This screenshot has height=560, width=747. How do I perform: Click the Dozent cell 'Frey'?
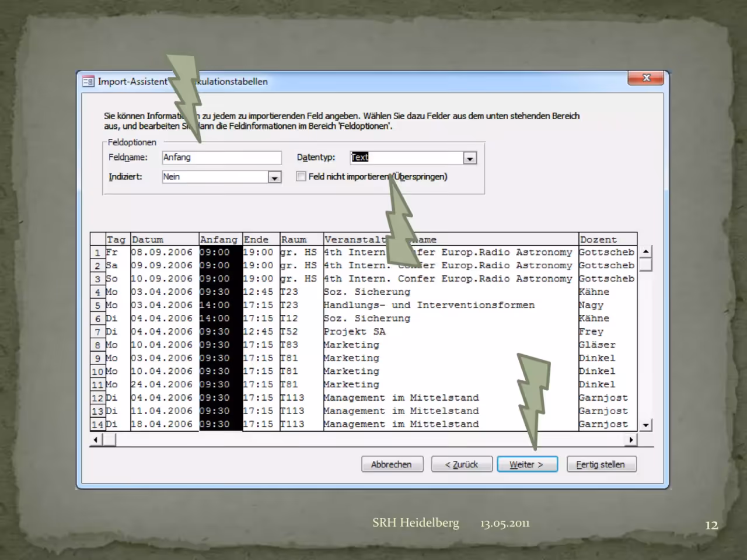tap(591, 331)
